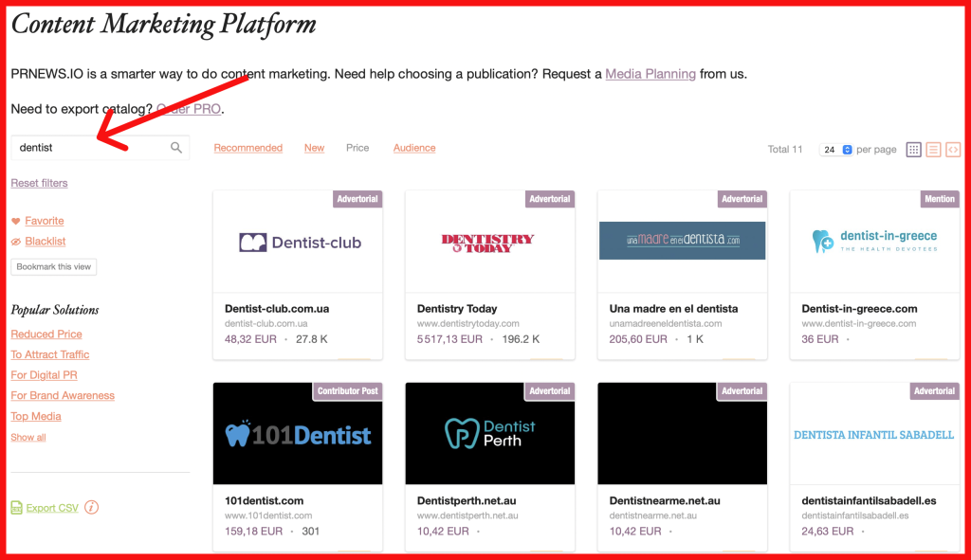
Task: Click the Advertorial badge on Dentist-club
Action: 357,199
